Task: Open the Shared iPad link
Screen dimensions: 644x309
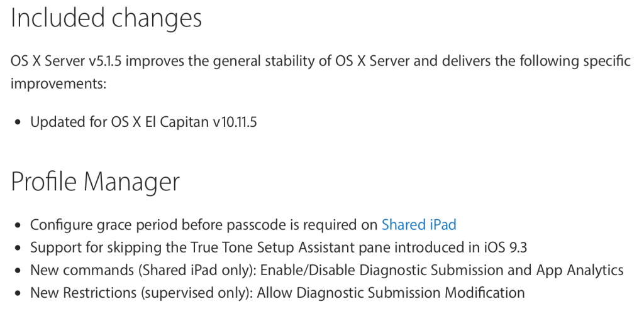Action: point(419,225)
